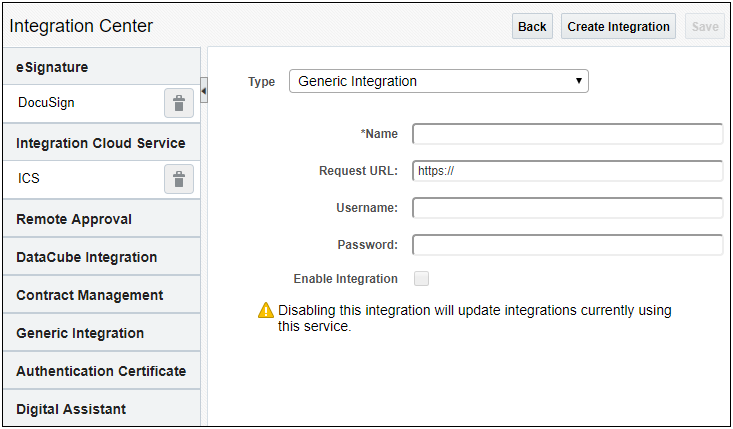Click the Create Integration button
Screen dimensions: 733x429
pyautogui.click(x=618, y=27)
